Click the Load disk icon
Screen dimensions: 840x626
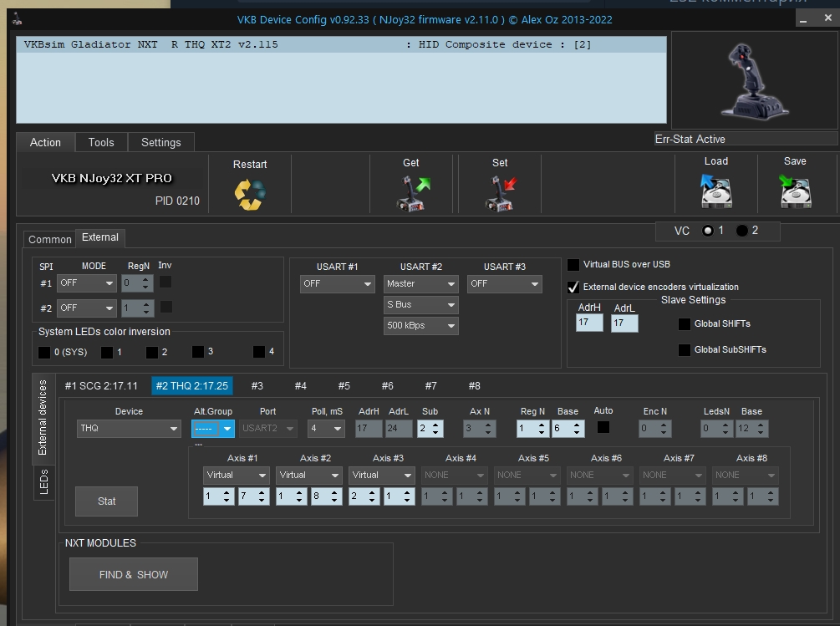click(716, 191)
